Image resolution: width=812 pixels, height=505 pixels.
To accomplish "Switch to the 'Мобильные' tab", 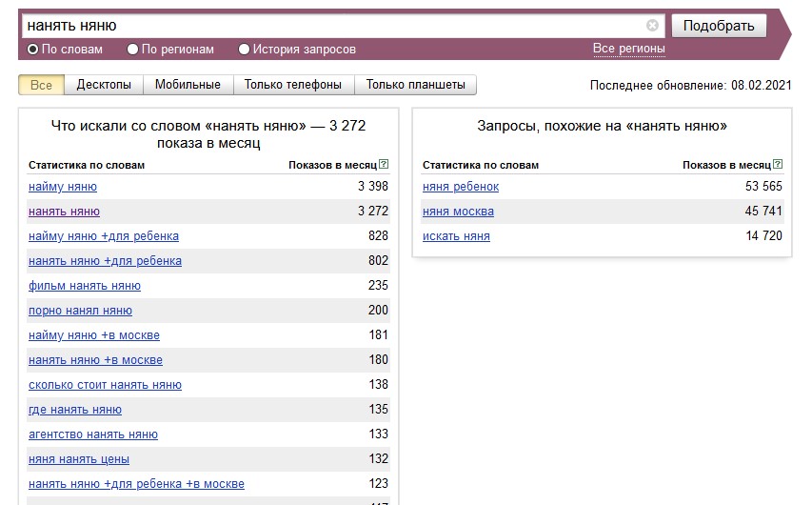I will 188,85.
